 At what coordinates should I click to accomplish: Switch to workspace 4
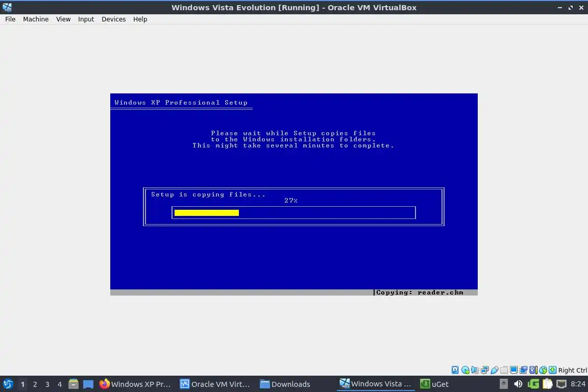tap(60, 384)
